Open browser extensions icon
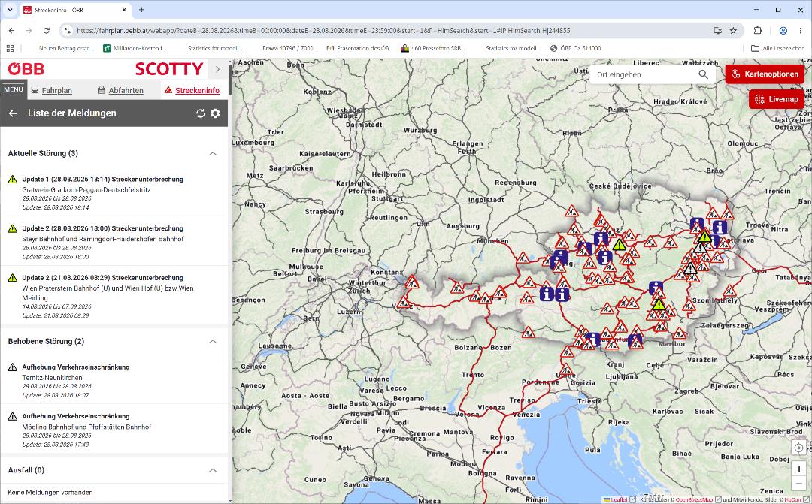 tap(758, 31)
